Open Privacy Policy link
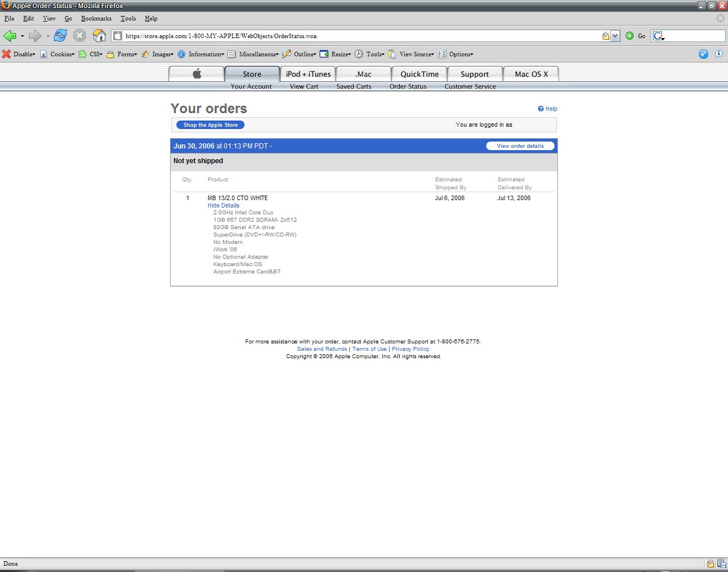This screenshot has height=572, width=728. (411, 349)
